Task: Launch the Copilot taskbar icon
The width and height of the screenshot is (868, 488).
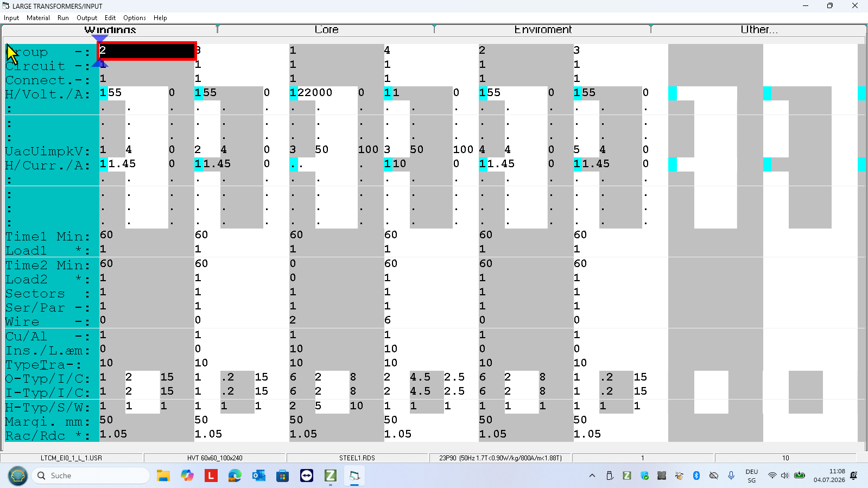Action: coord(187,476)
